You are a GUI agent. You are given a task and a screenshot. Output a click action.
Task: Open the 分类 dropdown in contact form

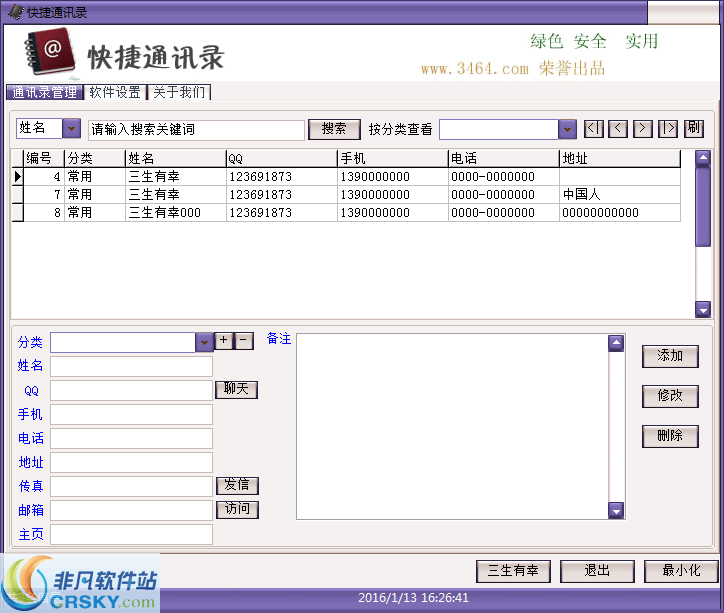pyautogui.click(x=204, y=342)
